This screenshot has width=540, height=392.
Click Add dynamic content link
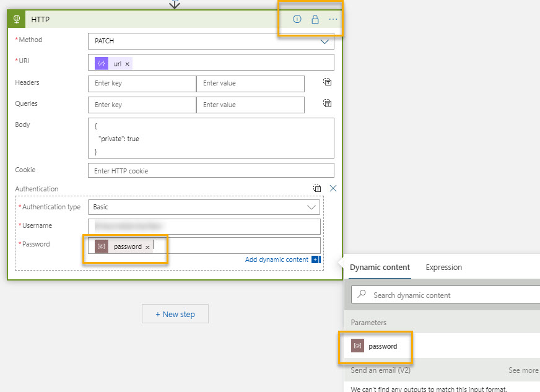pyautogui.click(x=277, y=259)
